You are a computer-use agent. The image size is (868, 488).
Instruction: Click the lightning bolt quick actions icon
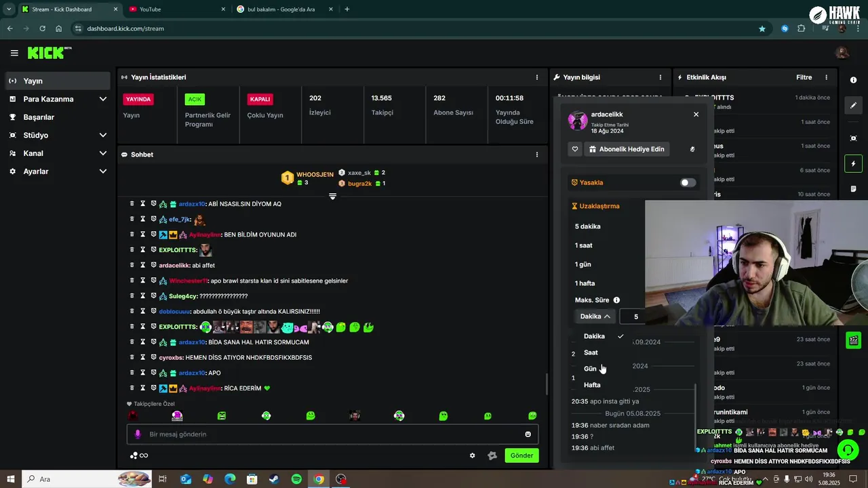[x=853, y=163]
